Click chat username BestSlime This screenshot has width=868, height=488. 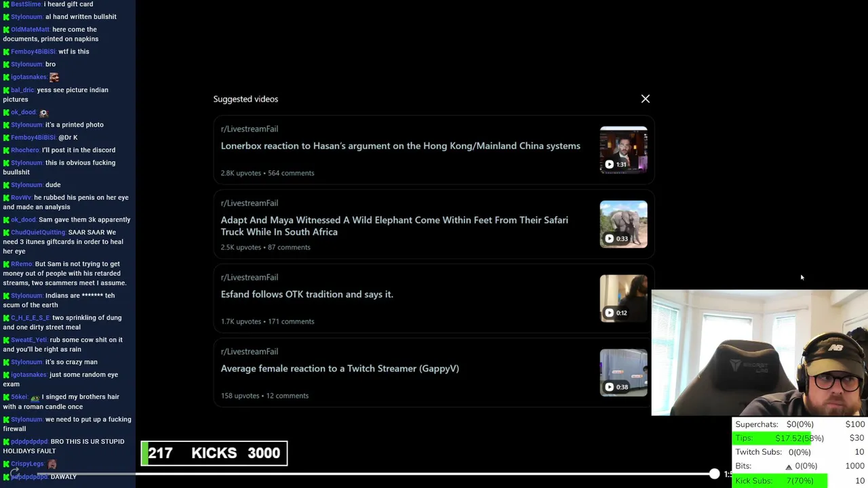(x=26, y=4)
